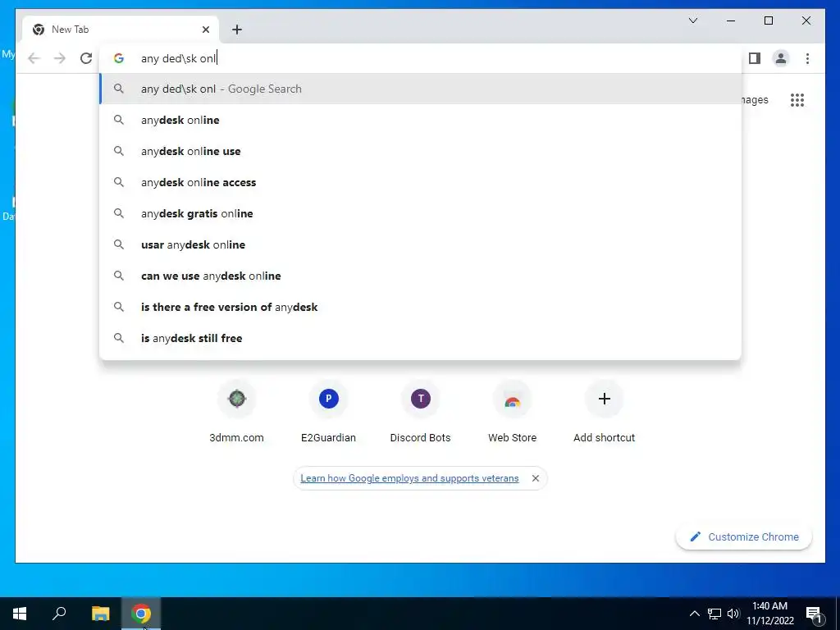
Task: Choose the 'anydesk online' suggestion
Action: click(x=421, y=120)
